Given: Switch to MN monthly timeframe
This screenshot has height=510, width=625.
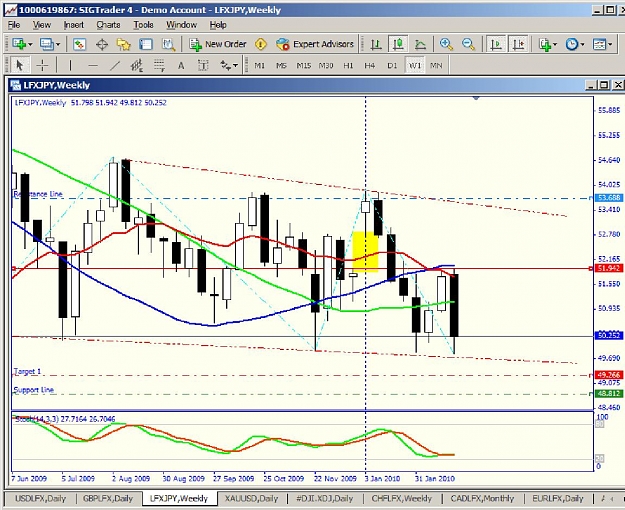Looking at the screenshot, I should pos(436,65).
